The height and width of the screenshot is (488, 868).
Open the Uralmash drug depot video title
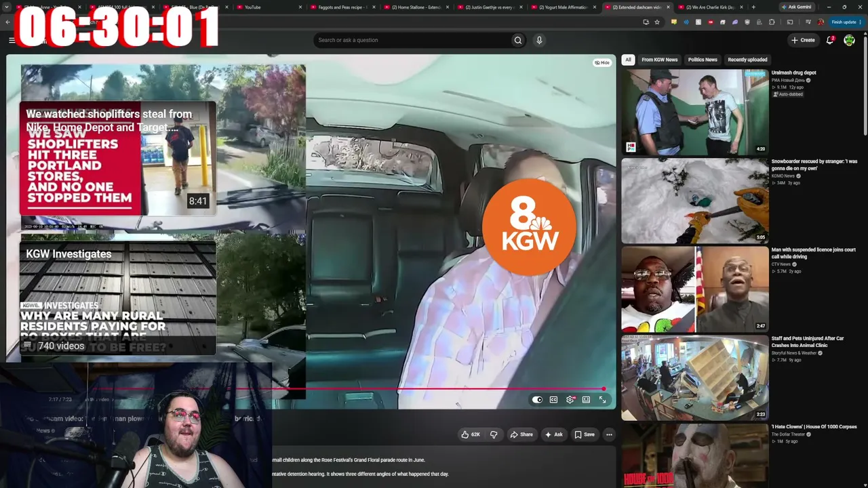click(x=793, y=73)
